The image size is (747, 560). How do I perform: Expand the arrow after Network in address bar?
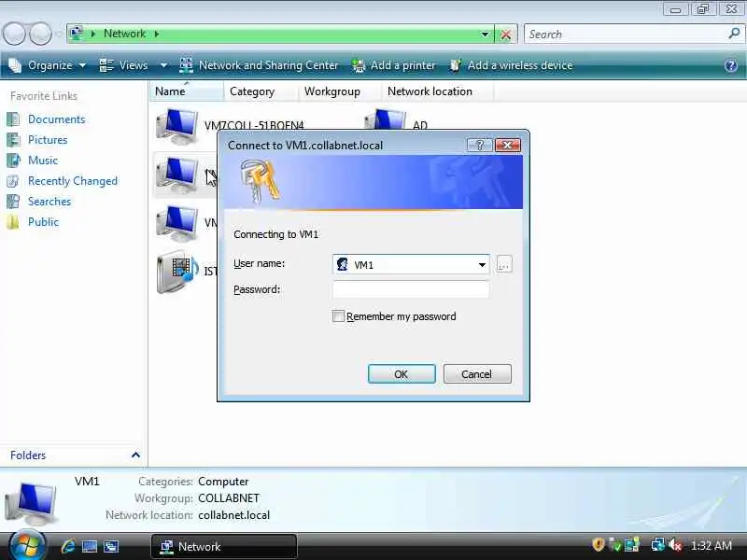coord(157,34)
